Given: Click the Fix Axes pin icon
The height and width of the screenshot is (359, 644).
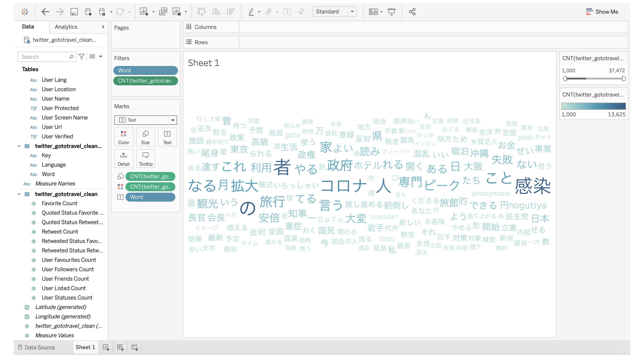Looking at the screenshot, I should click(x=302, y=11).
